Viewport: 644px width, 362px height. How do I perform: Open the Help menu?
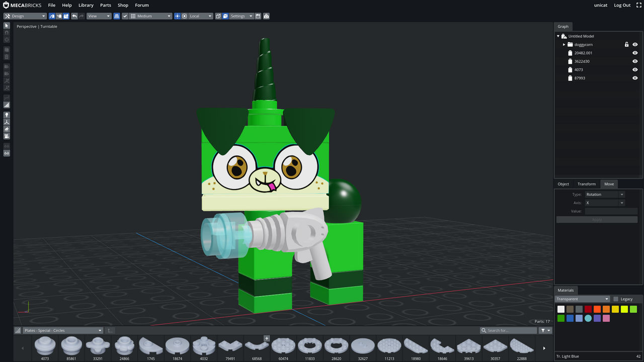pos(67,5)
